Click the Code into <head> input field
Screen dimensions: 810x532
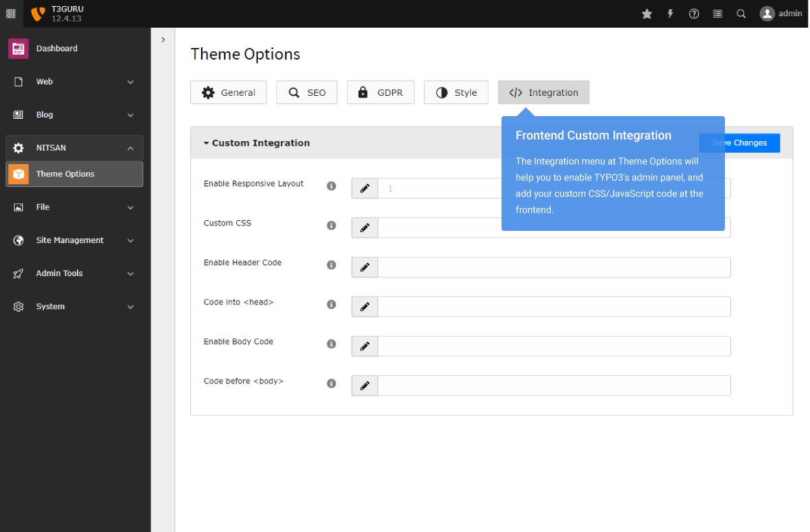click(x=553, y=307)
